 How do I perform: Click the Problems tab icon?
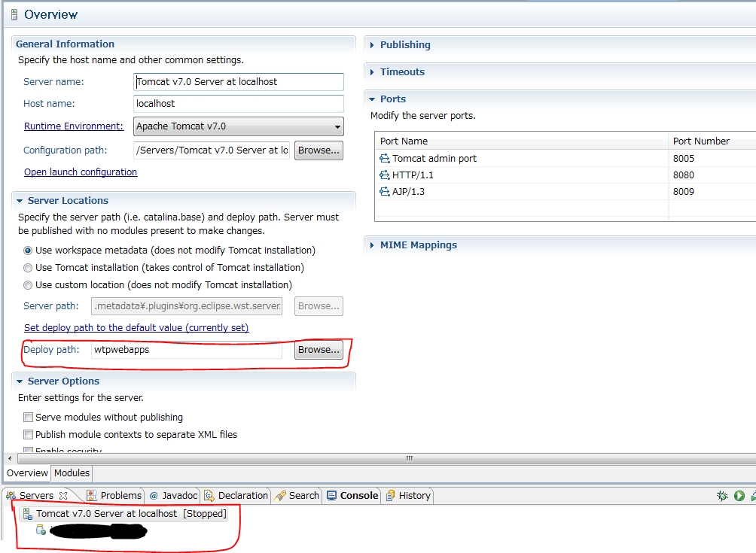tap(92, 496)
